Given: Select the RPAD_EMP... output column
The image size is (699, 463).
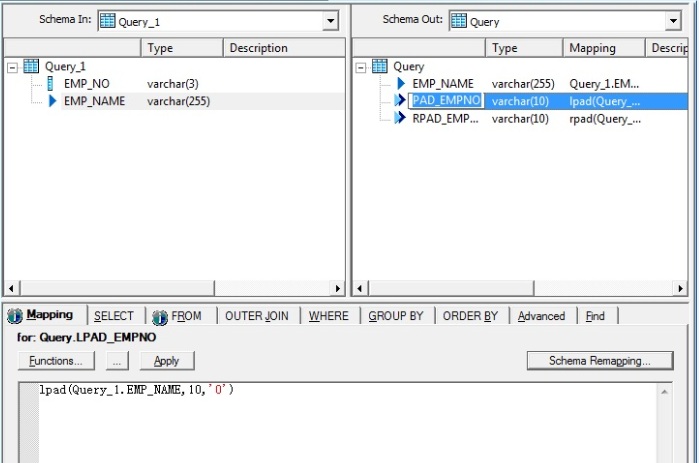Looking at the screenshot, I should (445, 119).
